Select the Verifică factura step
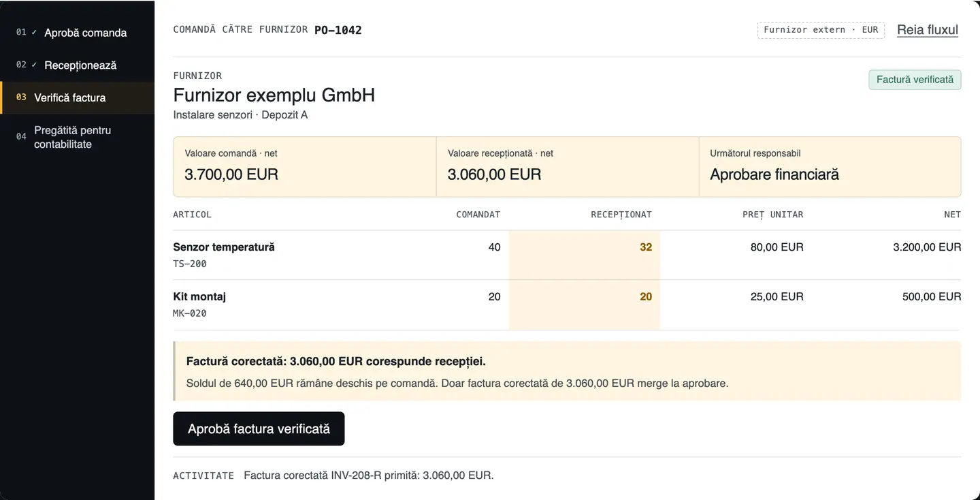 [77, 98]
